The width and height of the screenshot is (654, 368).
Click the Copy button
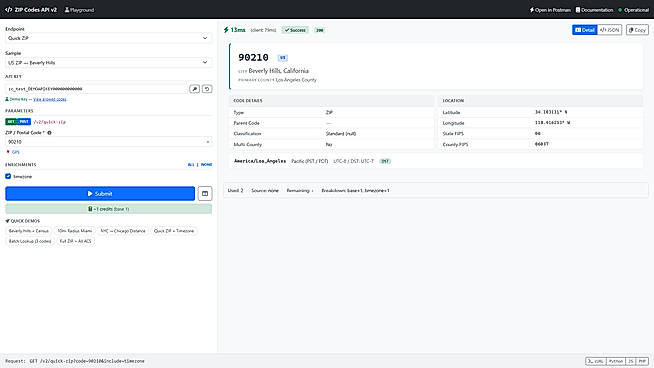[637, 30]
